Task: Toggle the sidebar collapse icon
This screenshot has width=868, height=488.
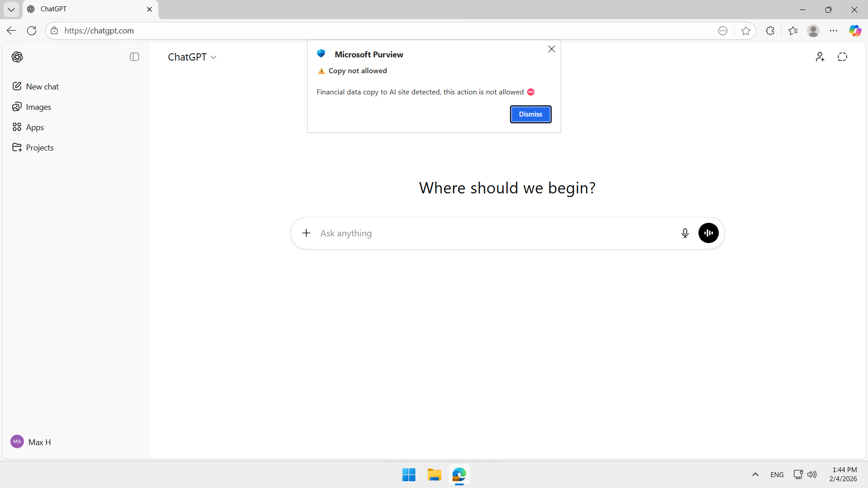Action: coord(134,57)
